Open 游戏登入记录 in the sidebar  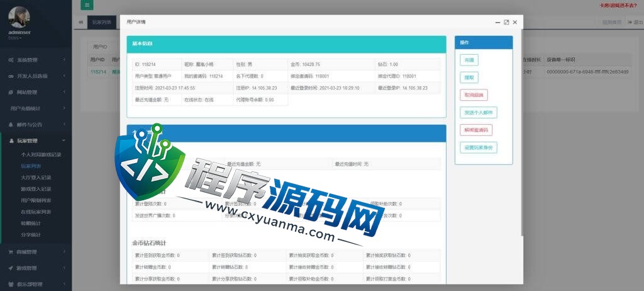(36, 189)
